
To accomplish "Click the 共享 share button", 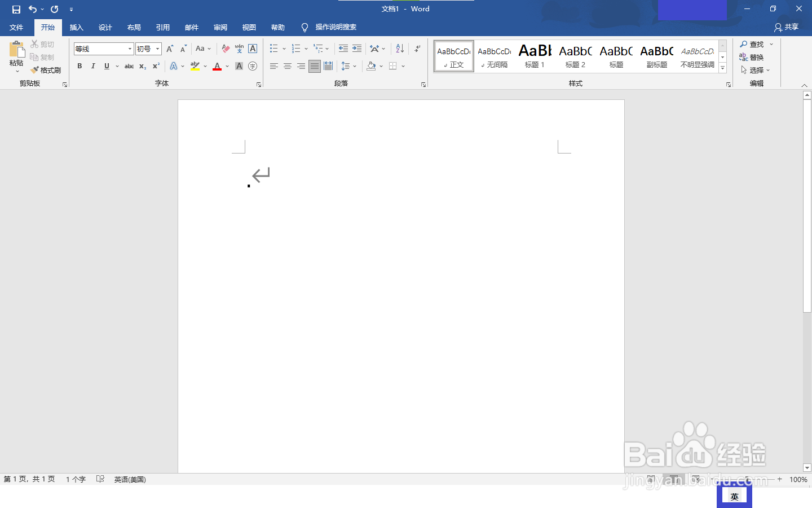I will click(787, 27).
